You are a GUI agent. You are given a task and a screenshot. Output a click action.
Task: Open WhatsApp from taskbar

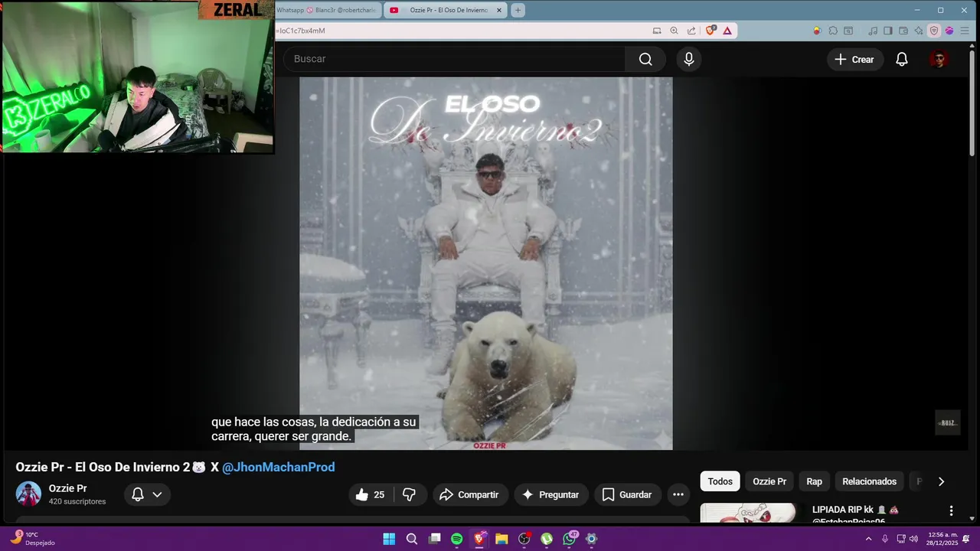[x=569, y=539]
